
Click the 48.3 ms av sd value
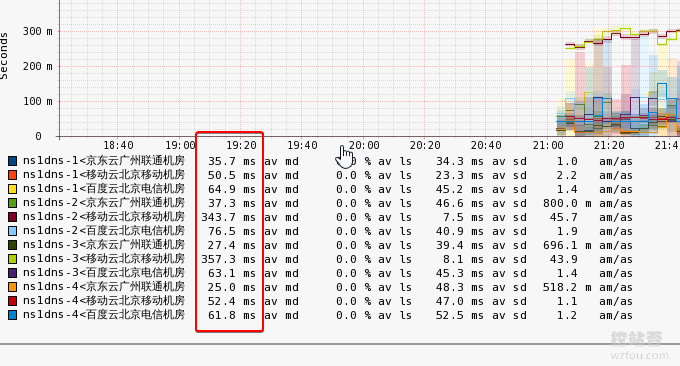click(460, 287)
